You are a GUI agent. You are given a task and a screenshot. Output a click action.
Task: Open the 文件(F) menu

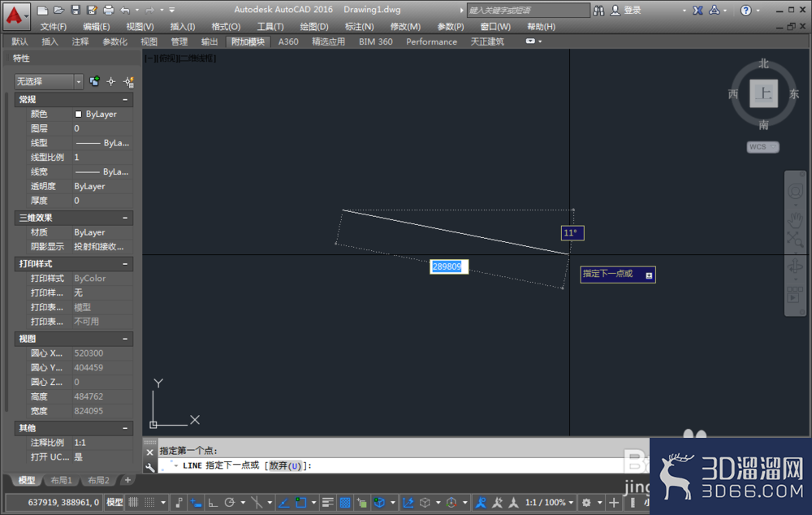[x=54, y=27]
